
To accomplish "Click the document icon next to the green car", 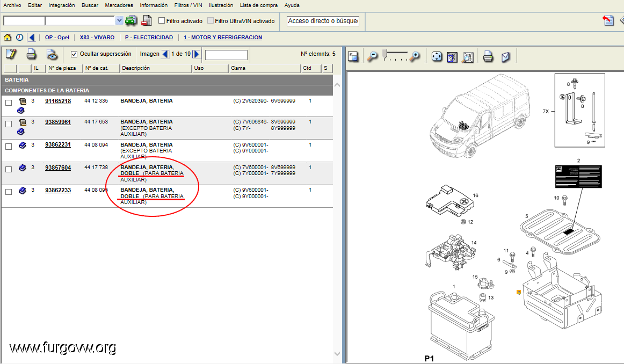I will click(x=147, y=21).
